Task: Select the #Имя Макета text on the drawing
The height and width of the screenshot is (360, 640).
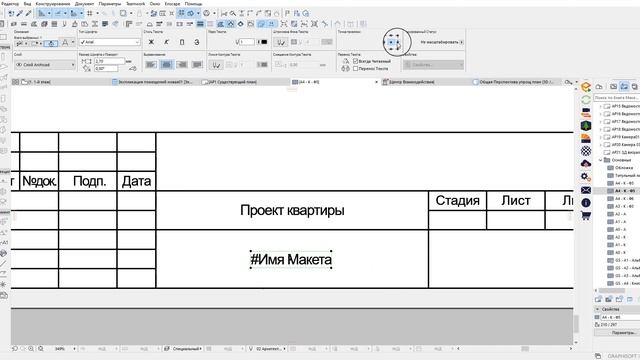Action: pos(291,259)
